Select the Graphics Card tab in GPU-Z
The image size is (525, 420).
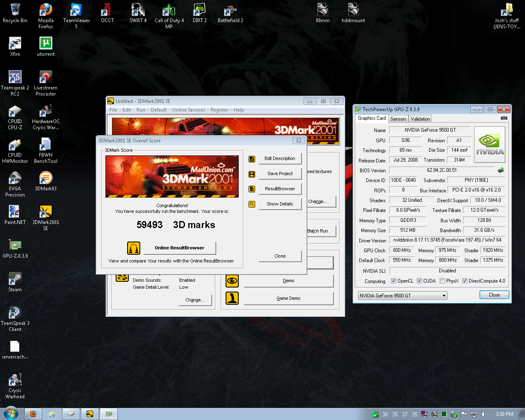pyautogui.click(x=372, y=118)
